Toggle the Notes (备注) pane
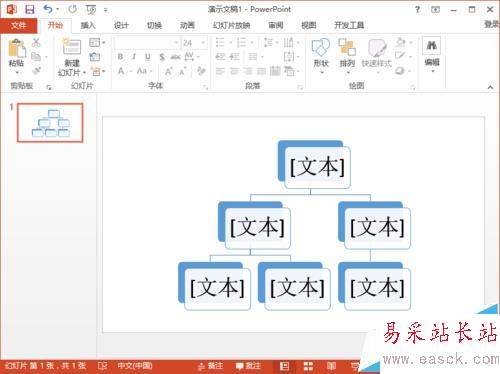The width and height of the screenshot is (500, 374). 210,366
